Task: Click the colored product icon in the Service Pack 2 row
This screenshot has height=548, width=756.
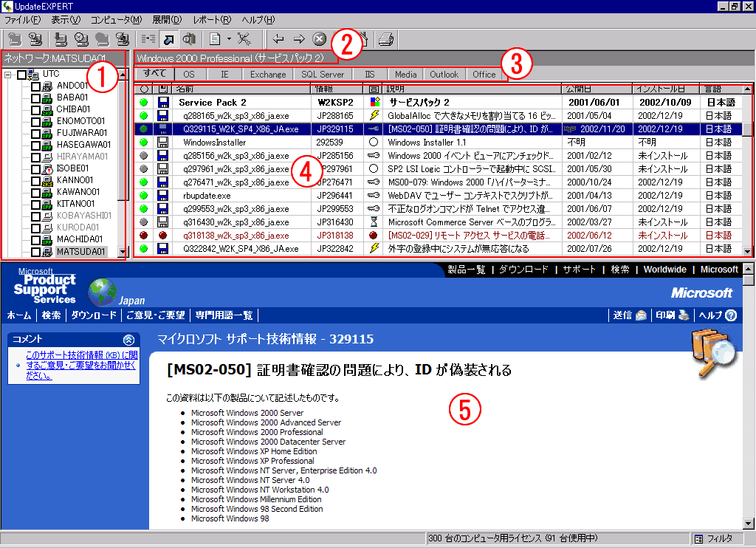Action: point(374,102)
